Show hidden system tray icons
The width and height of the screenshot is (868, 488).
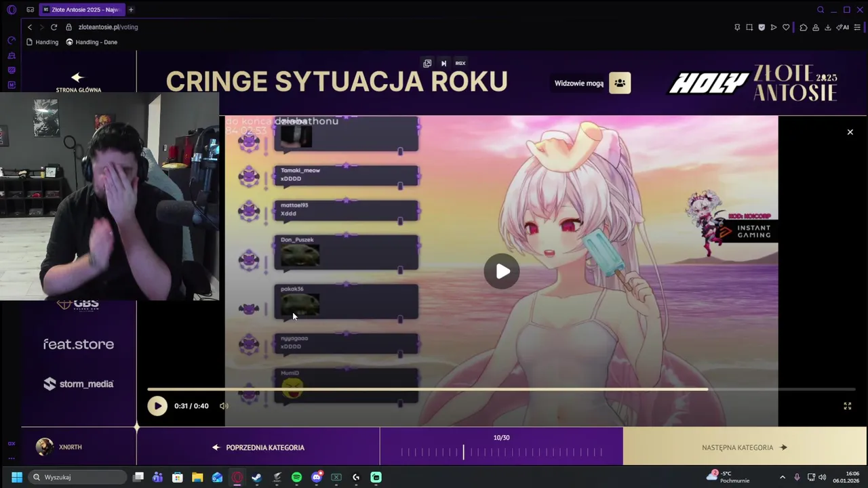point(782,477)
